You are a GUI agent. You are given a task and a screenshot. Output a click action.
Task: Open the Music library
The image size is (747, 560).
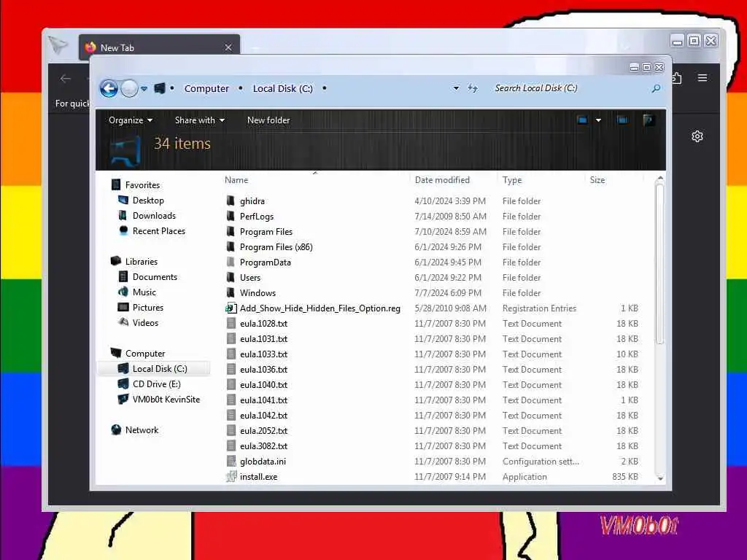tap(144, 292)
